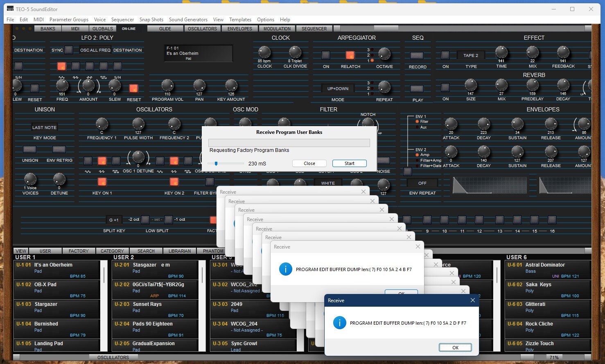This screenshot has width=605, height=364.
Task: Select the LFO 2 S/H waveform button
Action: 117,66
